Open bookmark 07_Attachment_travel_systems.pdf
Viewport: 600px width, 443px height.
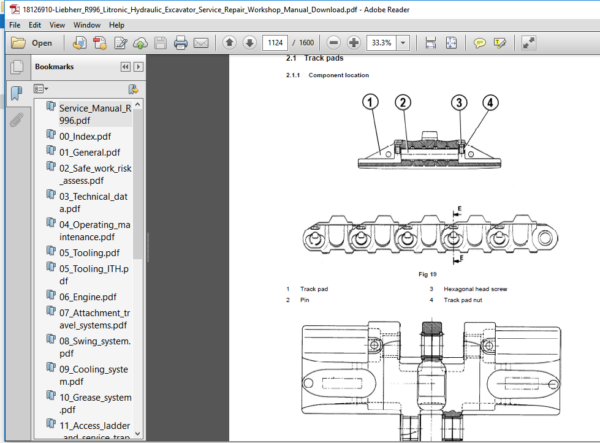95,319
